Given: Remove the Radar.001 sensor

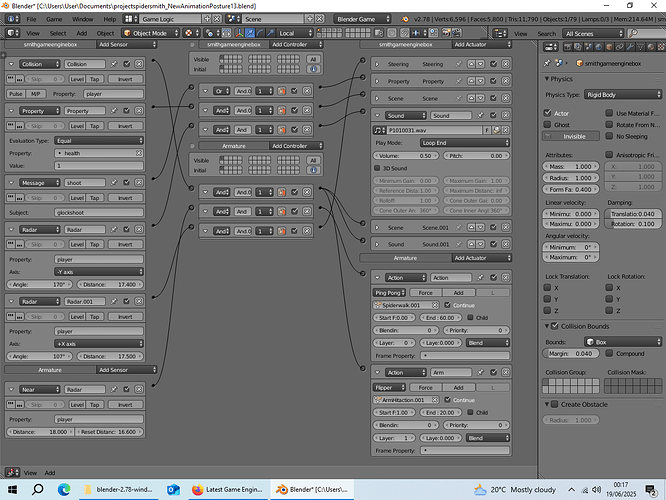Looking at the screenshot, I should tap(139, 302).
